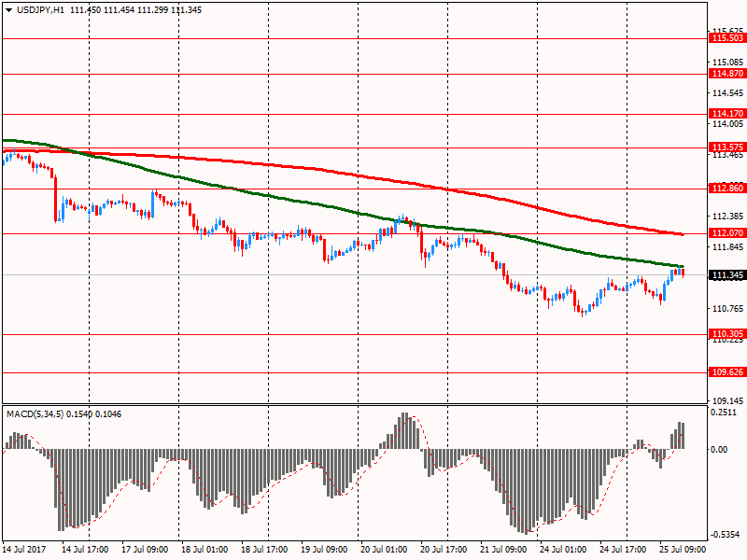Select the 110.305 red price label
The image size is (747, 560).
(x=727, y=334)
